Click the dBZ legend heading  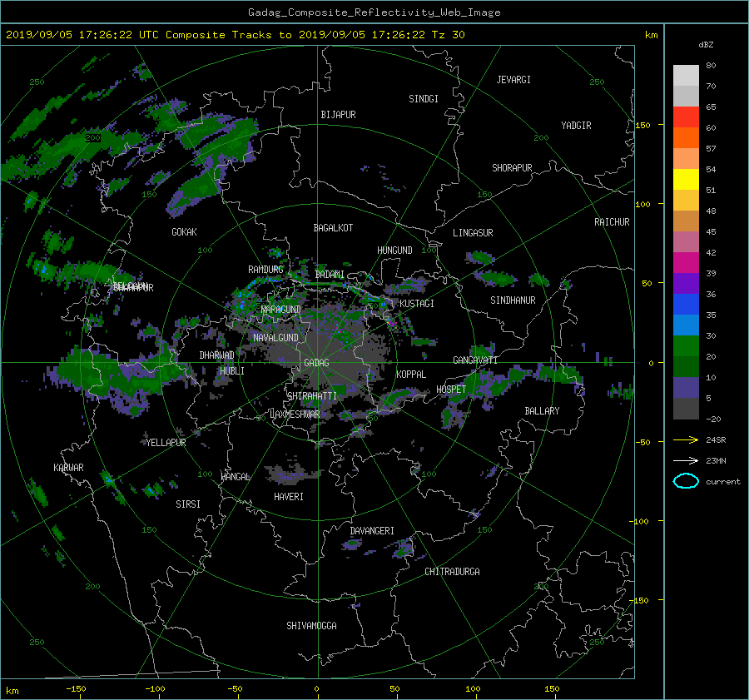pos(706,45)
